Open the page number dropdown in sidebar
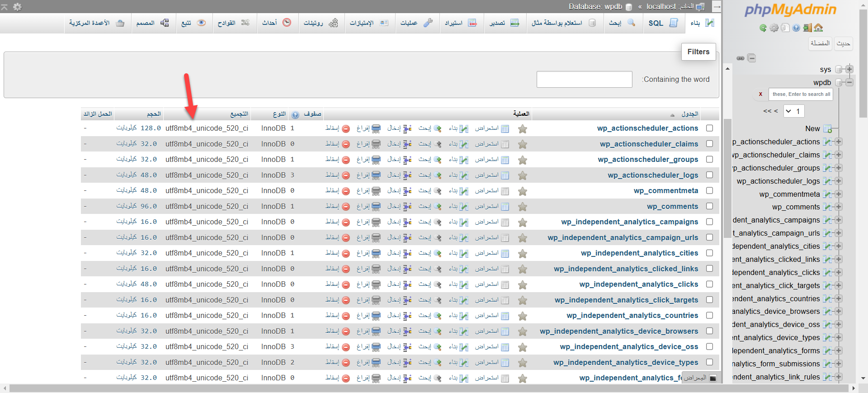This screenshot has height=393, width=868. point(794,111)
